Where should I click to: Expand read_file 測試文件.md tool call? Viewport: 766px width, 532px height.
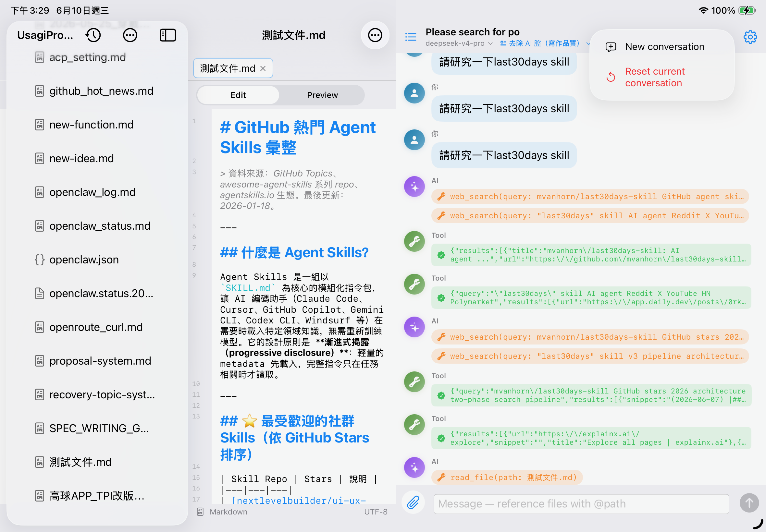point(507,477)
